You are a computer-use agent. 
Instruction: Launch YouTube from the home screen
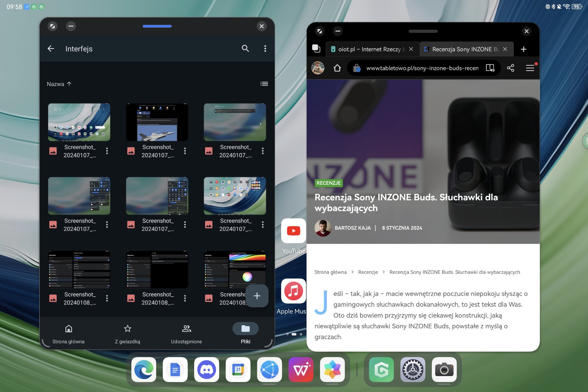point(293,231)
